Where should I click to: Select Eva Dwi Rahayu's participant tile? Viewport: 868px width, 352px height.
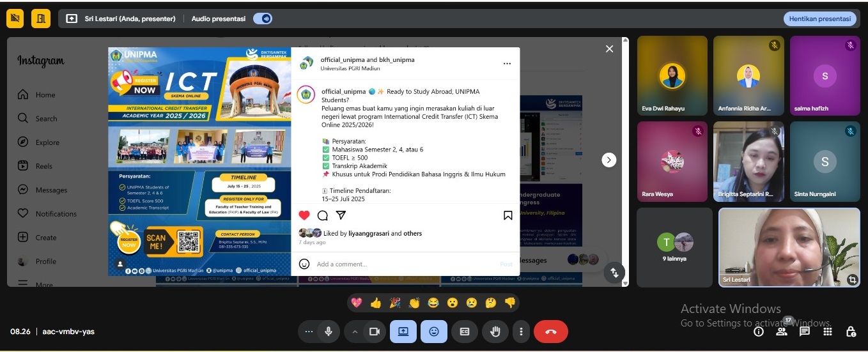coord(672,75)
